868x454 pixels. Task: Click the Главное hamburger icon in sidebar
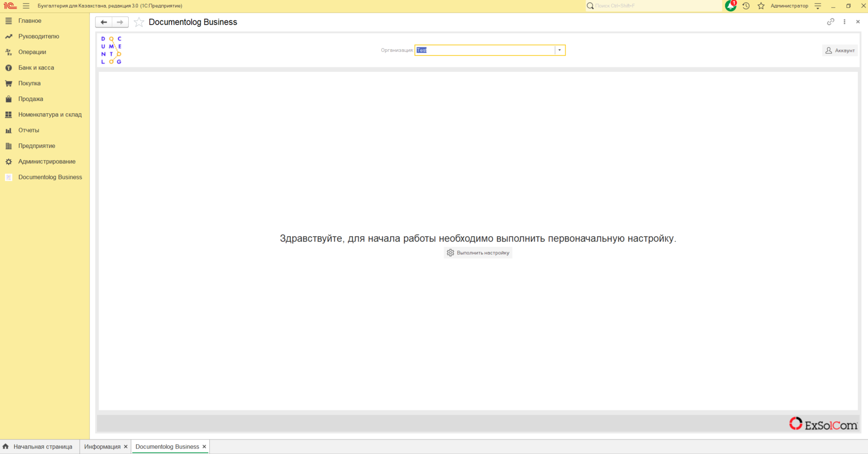pyautogui.click(x=9, y=21)
